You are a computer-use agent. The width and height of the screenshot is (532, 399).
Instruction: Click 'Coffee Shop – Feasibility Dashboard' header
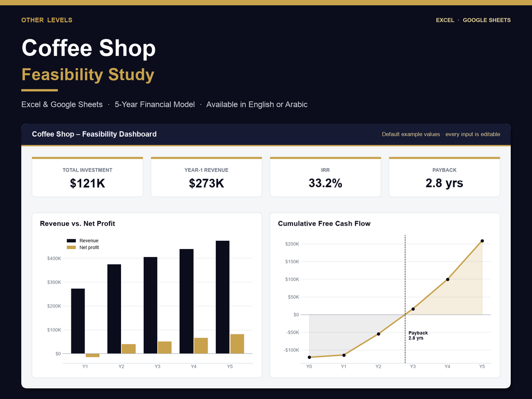(x=94, y=134)
